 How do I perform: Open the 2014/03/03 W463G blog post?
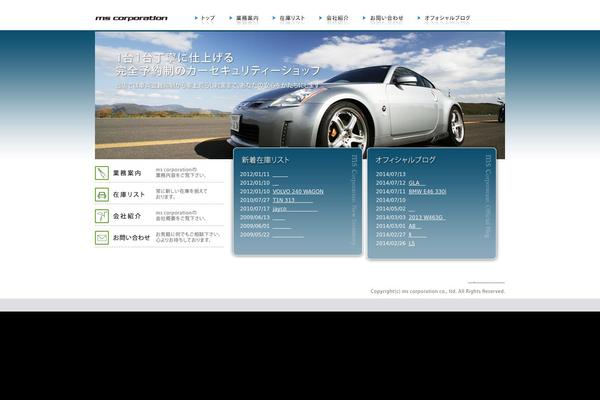point(427,217)
